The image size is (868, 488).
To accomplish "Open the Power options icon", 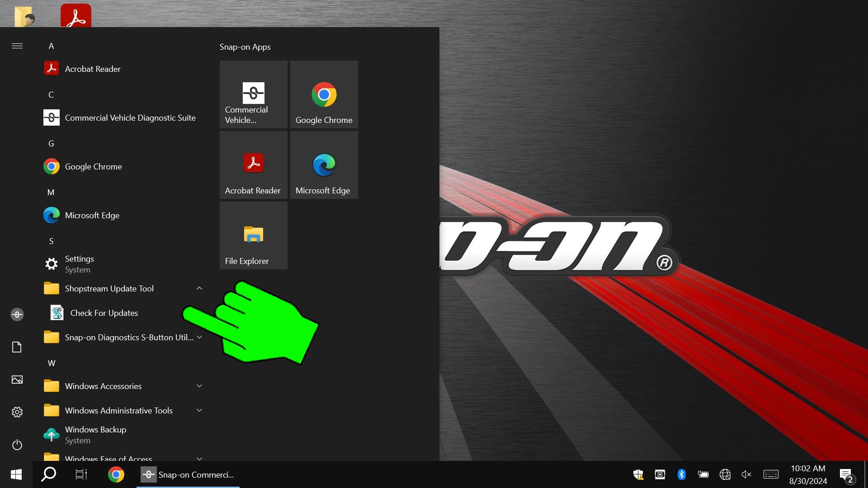I will (x=17, y=445).
